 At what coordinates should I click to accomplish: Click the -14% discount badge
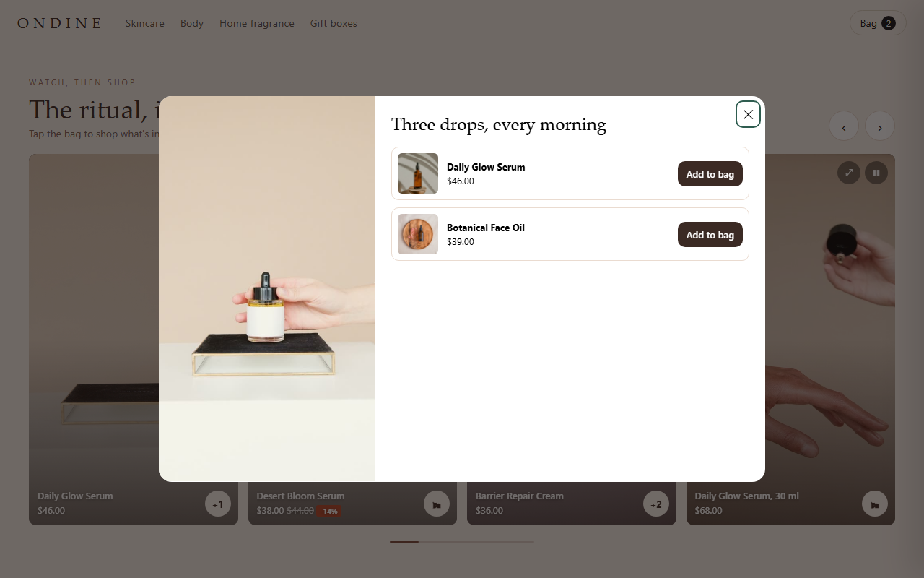click(x=328, y=511)
